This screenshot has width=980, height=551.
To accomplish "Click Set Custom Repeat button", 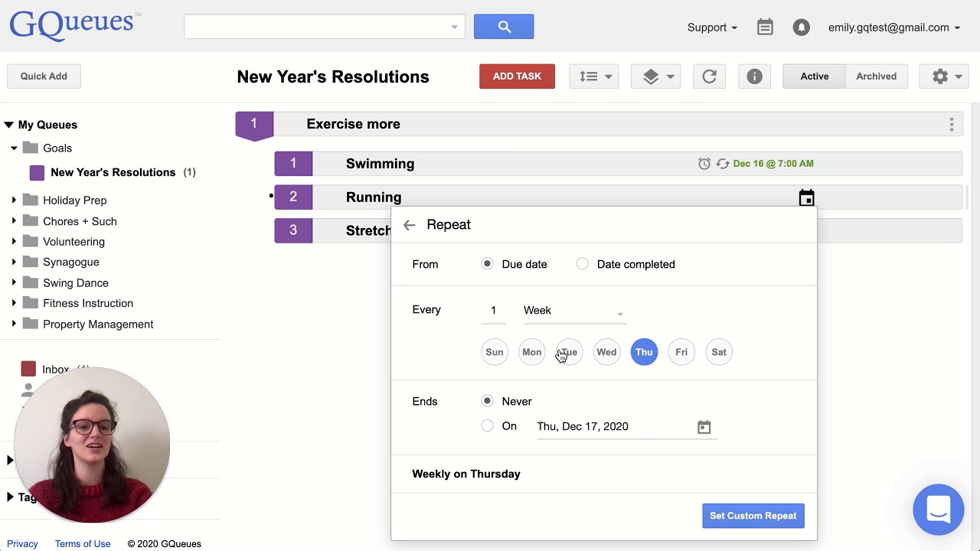I will pos(753,516).
